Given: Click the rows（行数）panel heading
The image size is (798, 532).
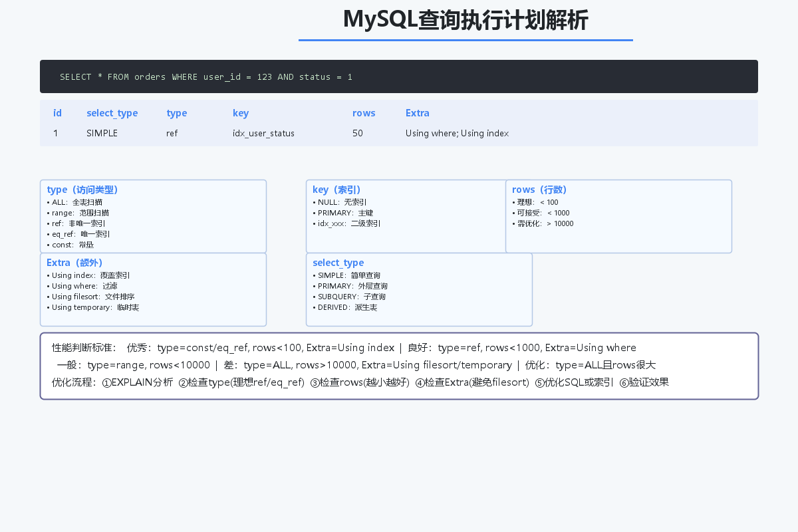Looking at the screenshot, I should click(539, 190).
